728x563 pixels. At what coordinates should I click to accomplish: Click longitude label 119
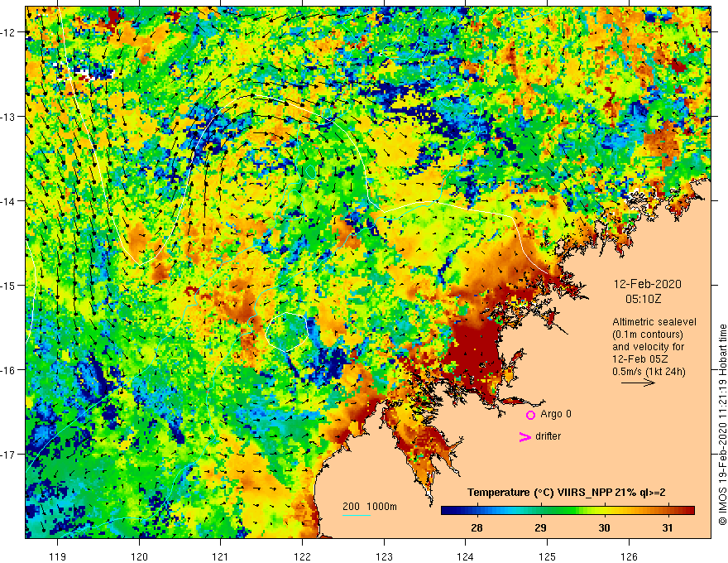coord(58,556)
